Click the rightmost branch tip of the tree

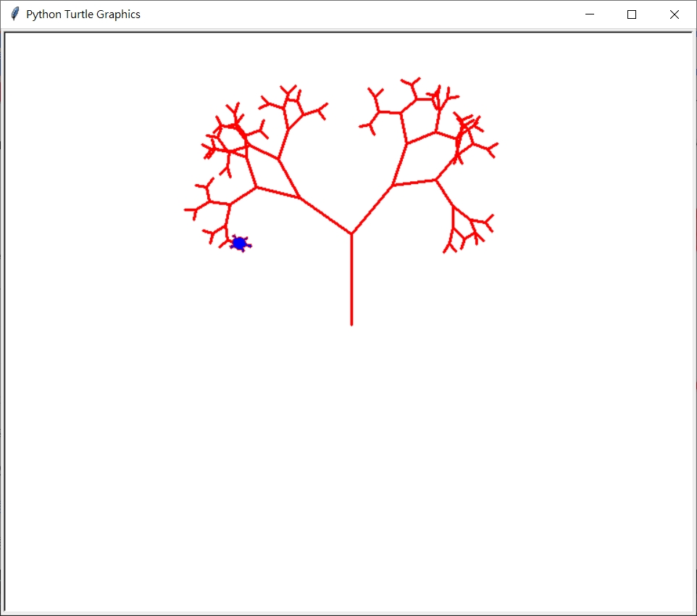pos(497,145)
